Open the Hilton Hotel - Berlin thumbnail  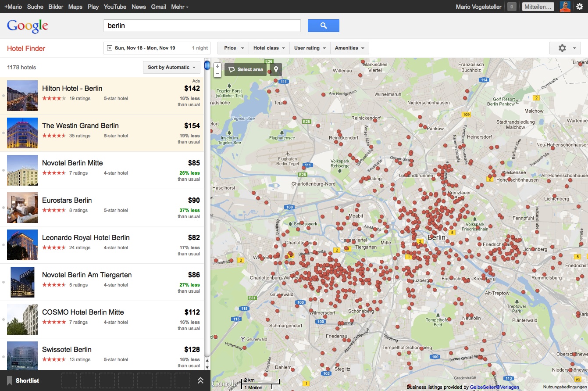click(22, 96)
